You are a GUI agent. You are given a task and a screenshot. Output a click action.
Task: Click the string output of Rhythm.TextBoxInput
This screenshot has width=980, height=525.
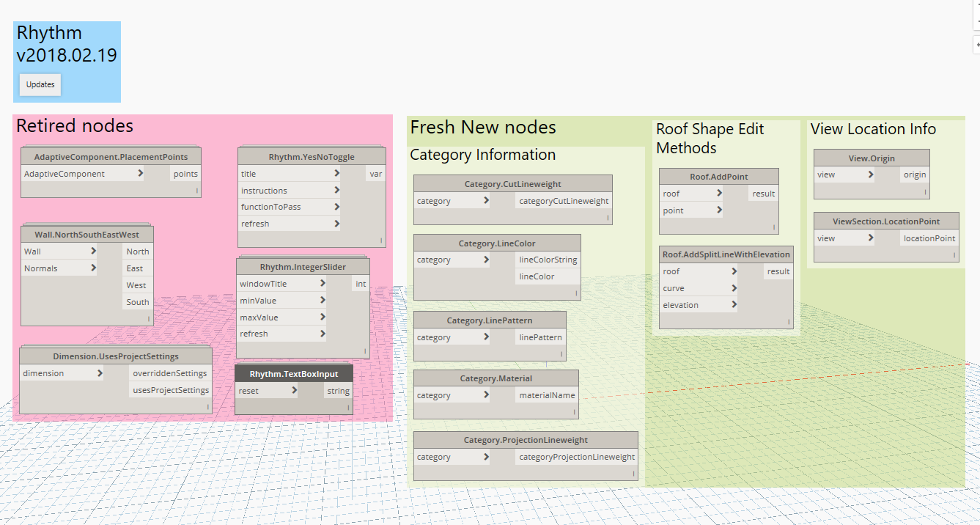click(339, 391)
